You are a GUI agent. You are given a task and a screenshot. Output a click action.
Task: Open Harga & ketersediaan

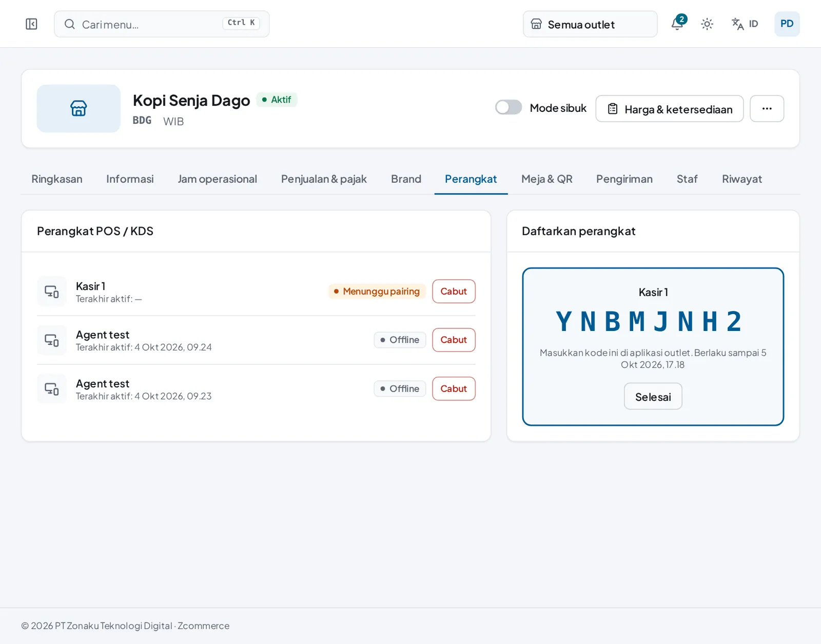[x=669, y=109]
